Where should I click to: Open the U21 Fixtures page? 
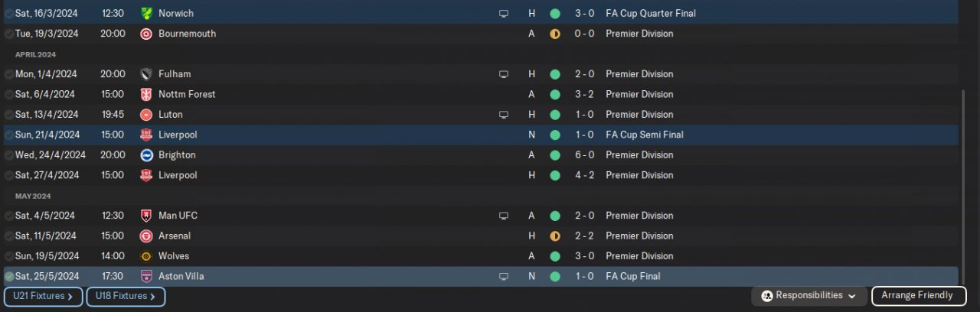tap(44, 296)
